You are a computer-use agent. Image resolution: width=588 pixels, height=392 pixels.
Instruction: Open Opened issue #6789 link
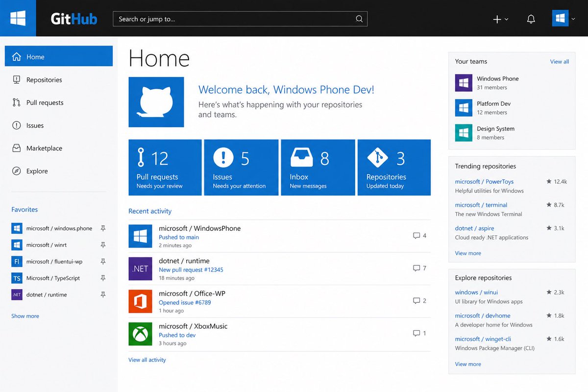point(185,302)
